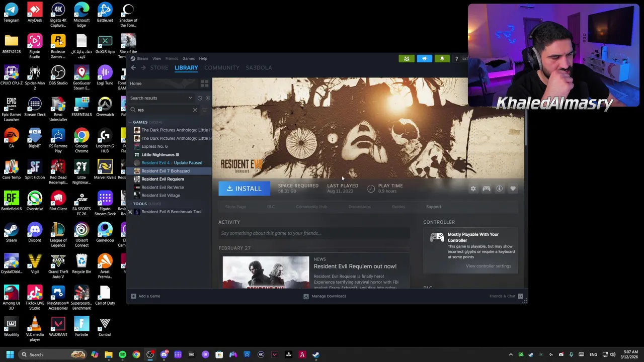Click the ready-to-play filter icon

coord(208,98)
